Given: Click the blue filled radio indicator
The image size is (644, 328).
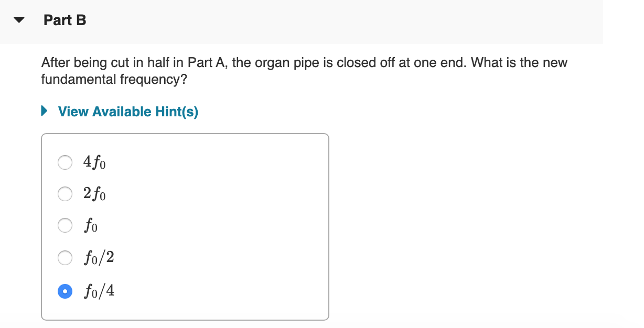Looking at the screenshot, I should tap(65, 291).
